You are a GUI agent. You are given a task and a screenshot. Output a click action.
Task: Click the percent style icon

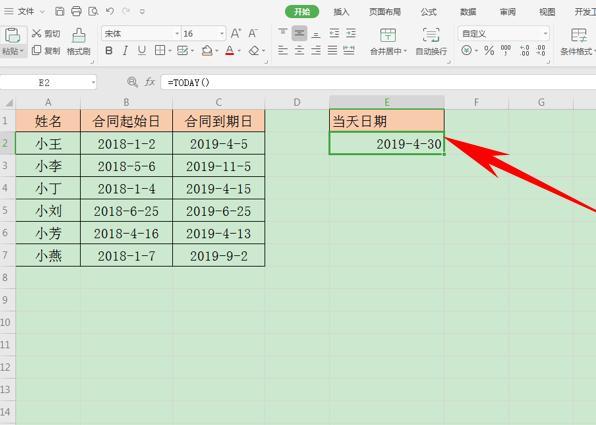[x=489, y=50]
